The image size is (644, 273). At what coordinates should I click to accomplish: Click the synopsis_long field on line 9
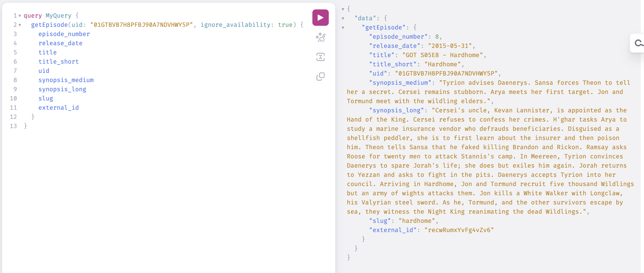62,89
